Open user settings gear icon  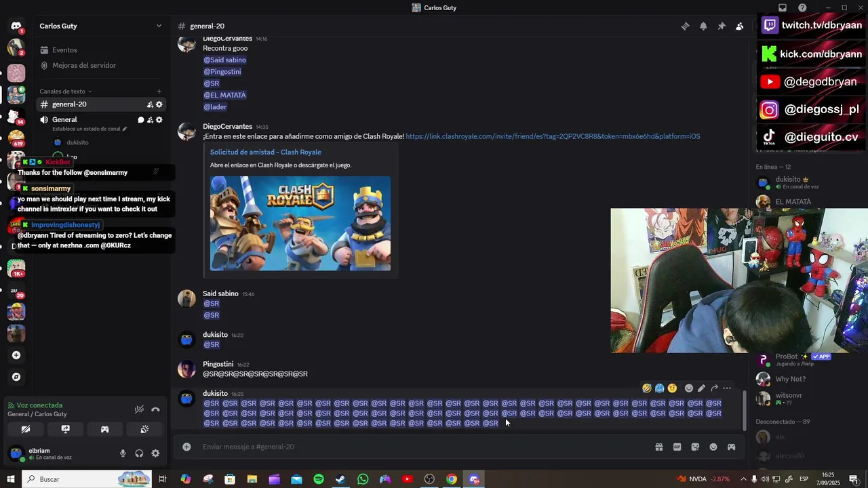tap(155, 453)
